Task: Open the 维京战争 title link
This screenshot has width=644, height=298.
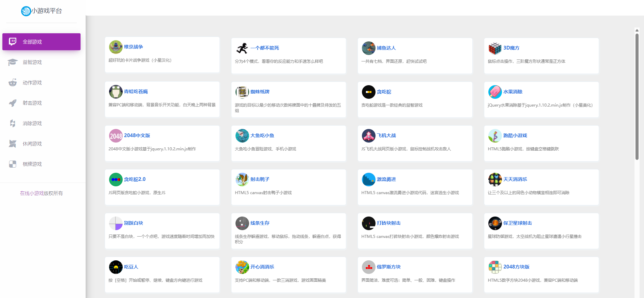Action: [x=134, y=47]
